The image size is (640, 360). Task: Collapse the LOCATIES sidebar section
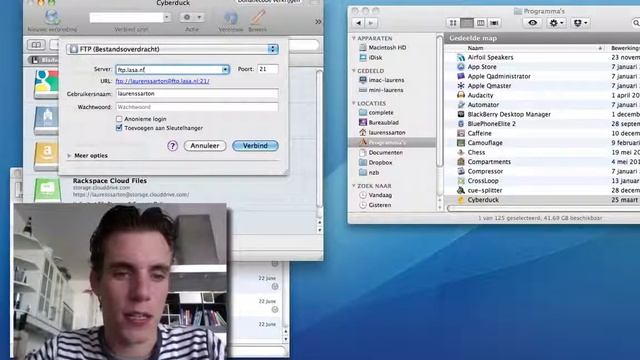tap(353, 103)
